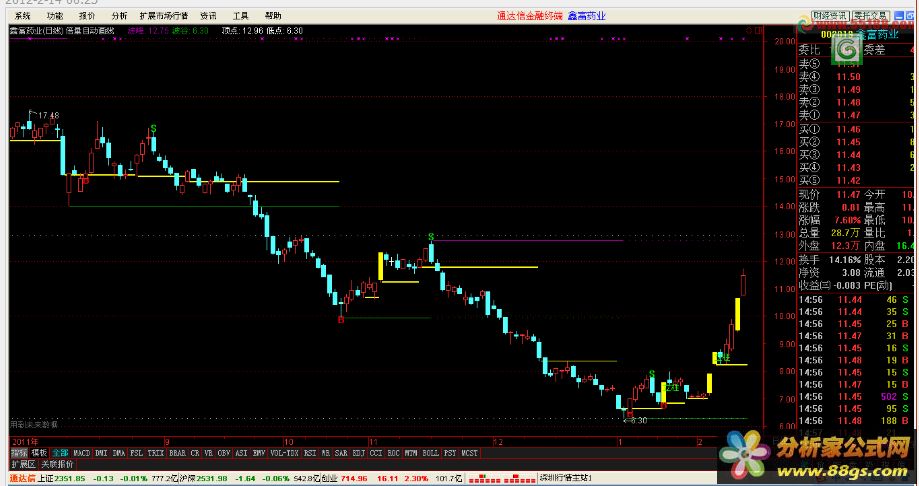The width and height of the screenshot is (919, 486).
Task: Click the 买⑤ bid price 11.42
Action: pyautogui.click(x=848, y=180)
